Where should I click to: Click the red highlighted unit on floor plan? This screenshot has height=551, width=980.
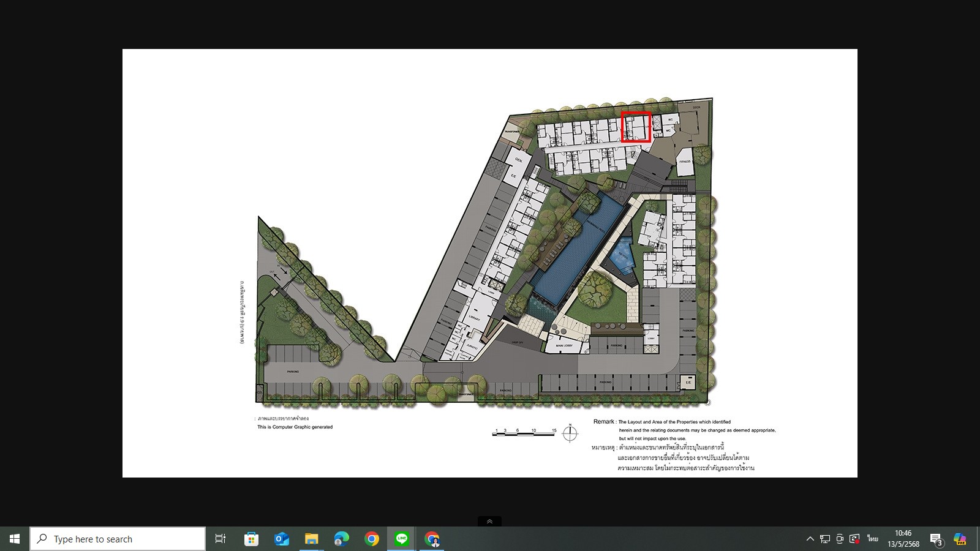[x=636, y=127]
